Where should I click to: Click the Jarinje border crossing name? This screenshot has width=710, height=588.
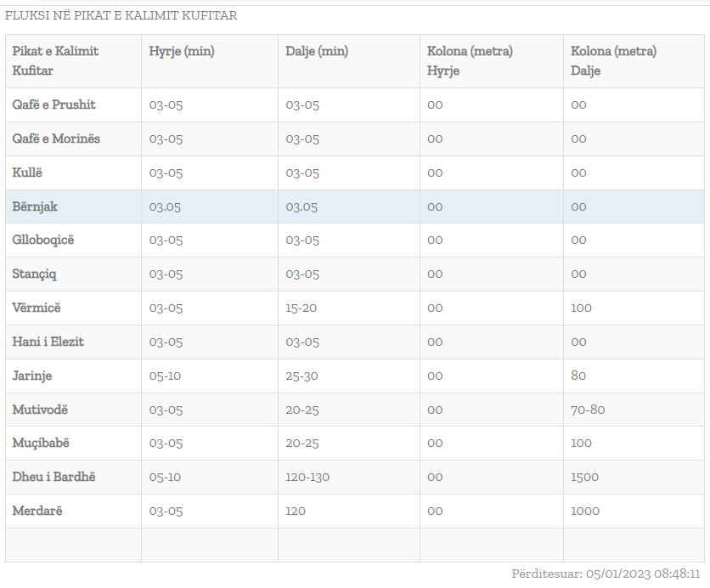[x=32, y=376]
